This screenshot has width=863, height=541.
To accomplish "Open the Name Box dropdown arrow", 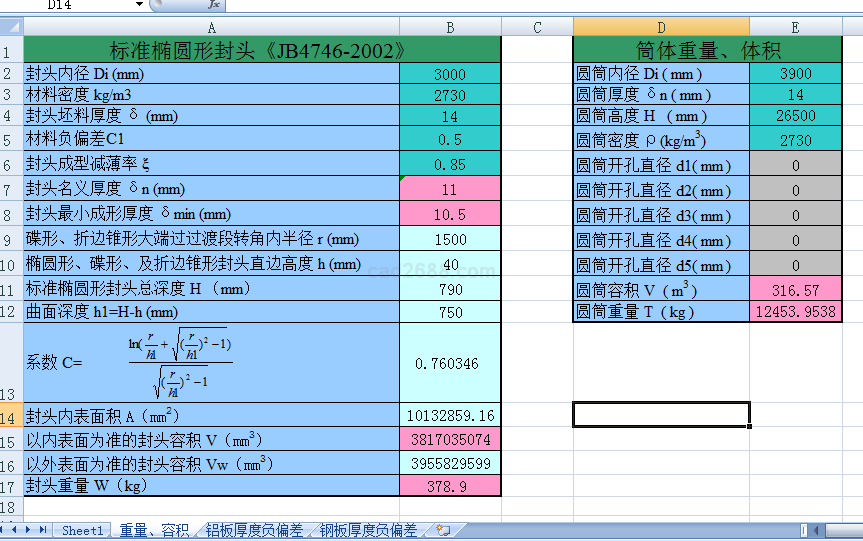I will click(139, 5).
